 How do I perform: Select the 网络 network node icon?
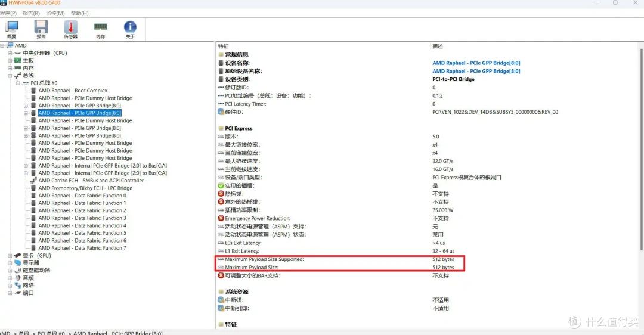click(18, 286)
